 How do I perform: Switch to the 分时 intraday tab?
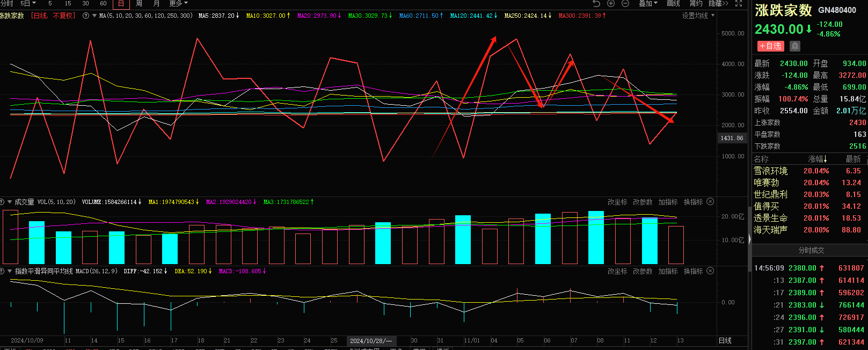pyautogui.click(x=6, y=3)
